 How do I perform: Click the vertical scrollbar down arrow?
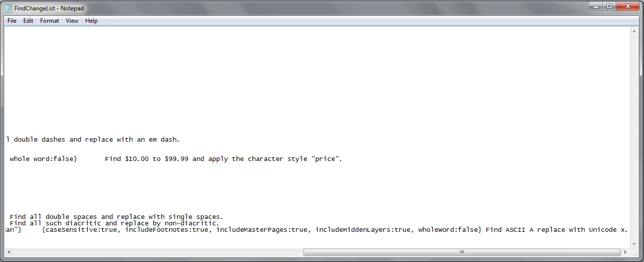coord(635,243)
